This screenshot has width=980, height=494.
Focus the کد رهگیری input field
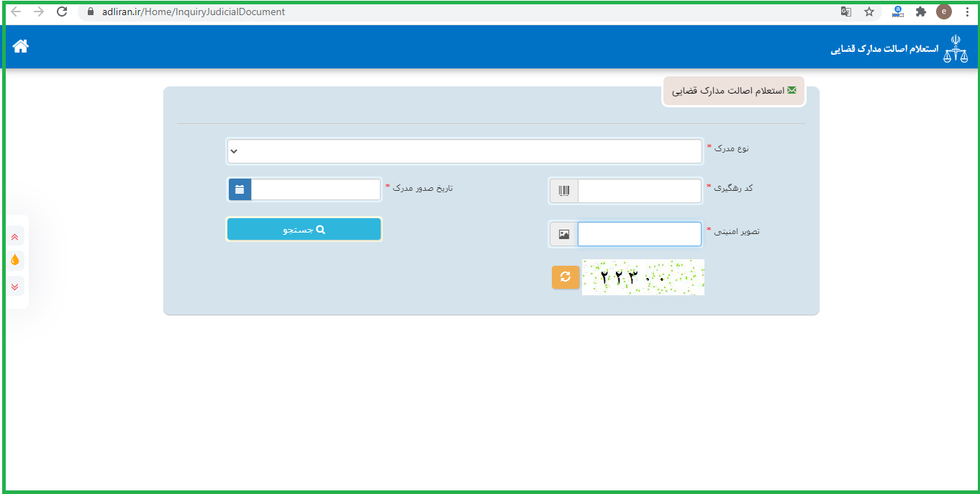click(639, 191)
